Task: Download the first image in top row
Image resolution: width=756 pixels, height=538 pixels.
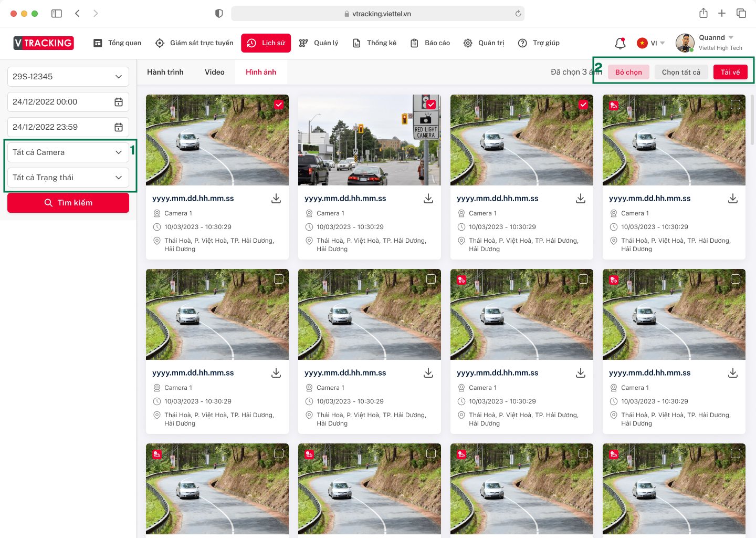Action: [x=276, y=199]
